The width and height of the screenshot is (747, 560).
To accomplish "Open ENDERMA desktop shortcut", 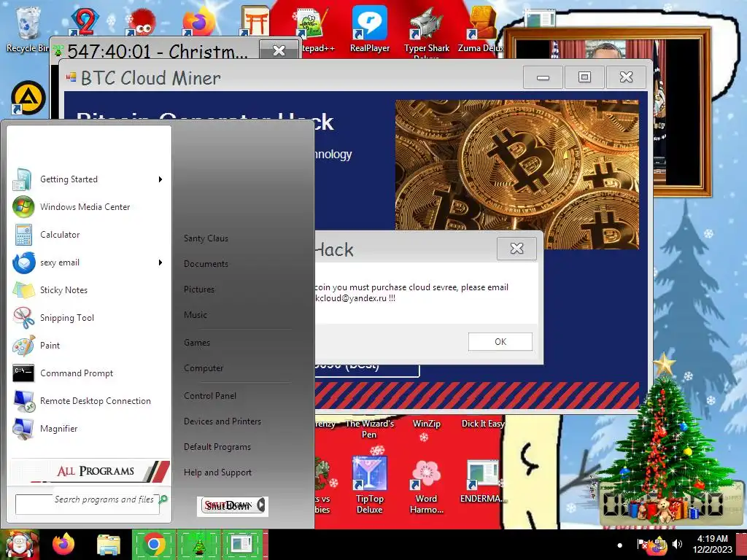I will [x=483, y=482].
